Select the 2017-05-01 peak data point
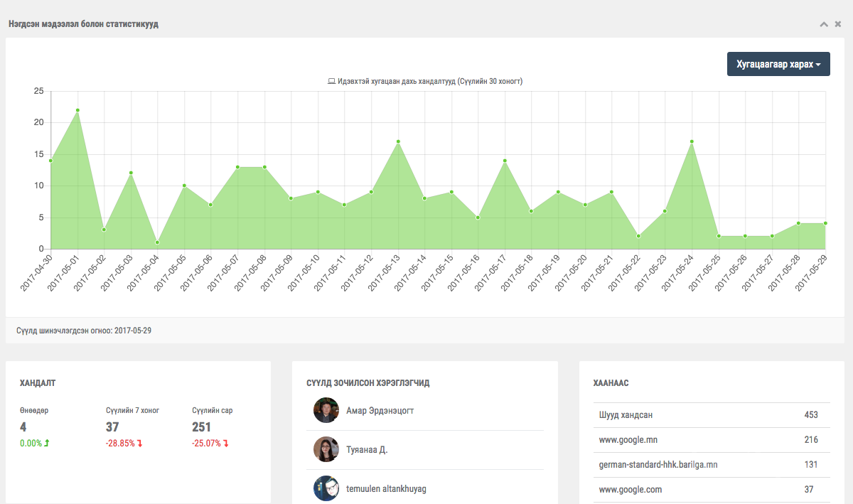Viewport: 853px width, 504px height. (x=77, y=110)
